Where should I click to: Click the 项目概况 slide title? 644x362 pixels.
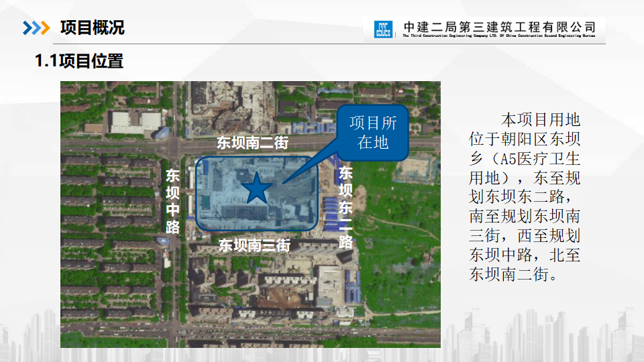92,28
